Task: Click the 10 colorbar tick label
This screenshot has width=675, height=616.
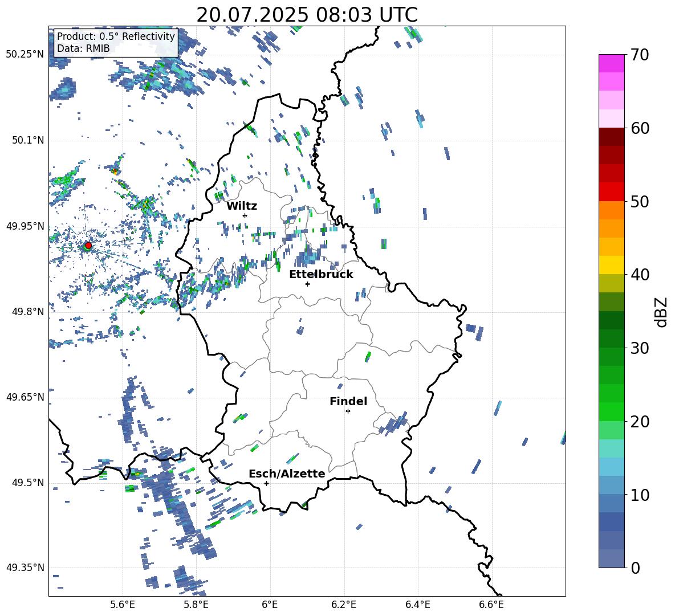Action: [640, 495]
